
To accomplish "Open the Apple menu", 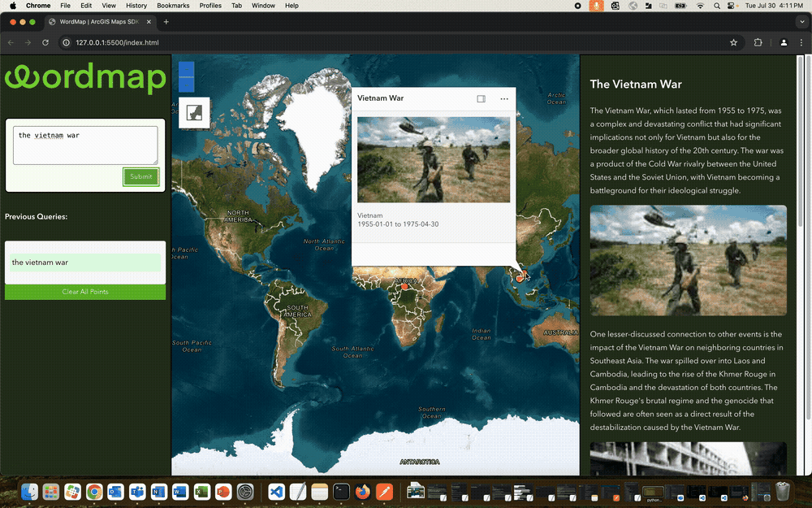I will pyautogui.click(x=12, y=6).
